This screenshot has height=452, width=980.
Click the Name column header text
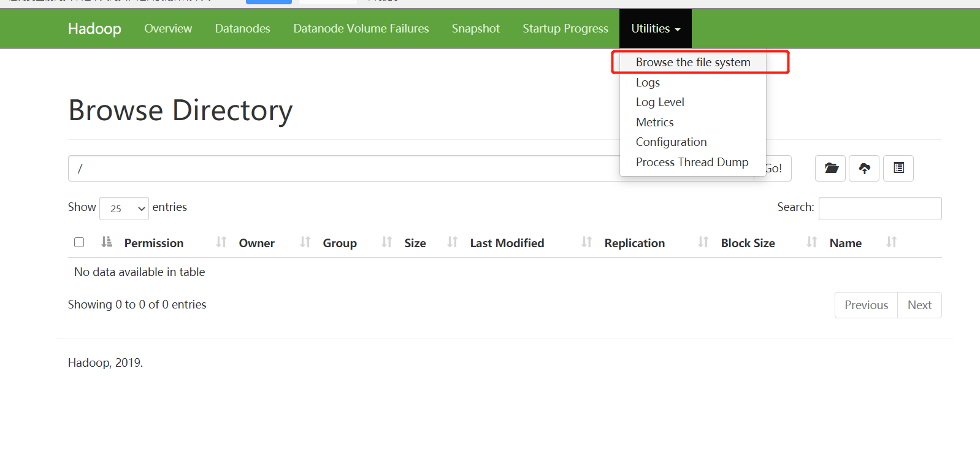(x=846, y=243)
